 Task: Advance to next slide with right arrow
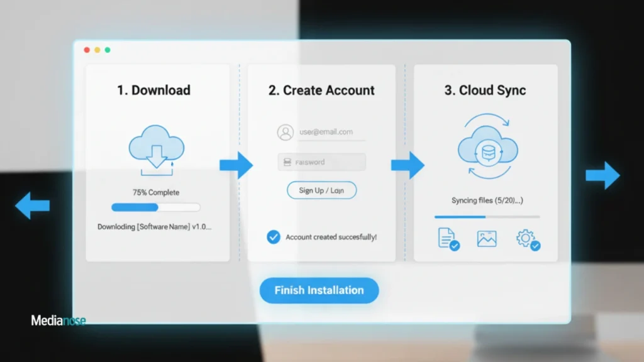click(602, 175)
